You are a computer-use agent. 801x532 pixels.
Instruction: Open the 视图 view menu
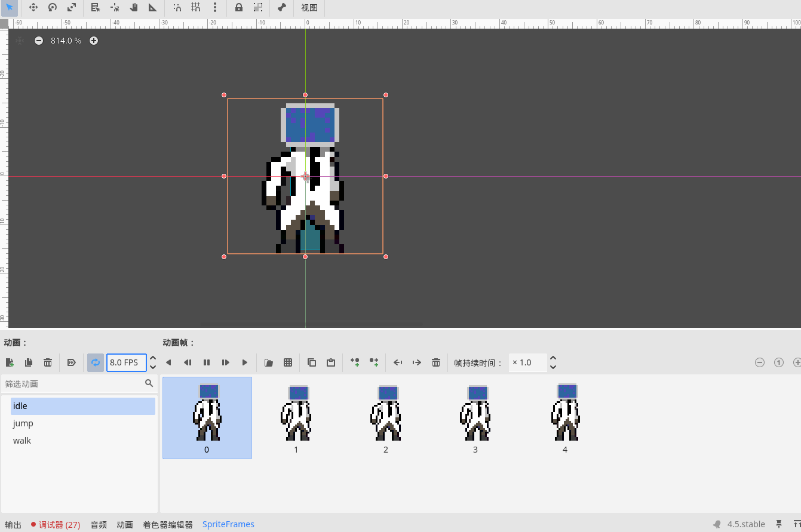(x=309, y=8)
